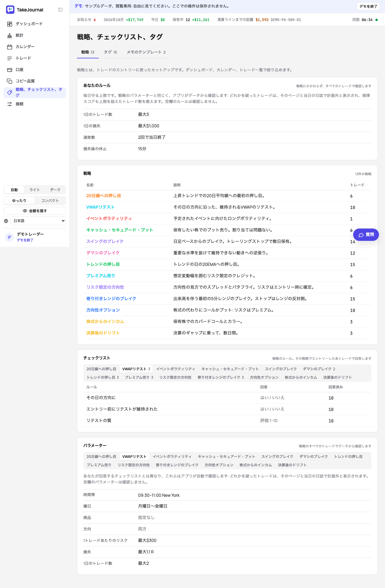
Task: Open ダッシュボード via its grid icon
Action: 10,24
